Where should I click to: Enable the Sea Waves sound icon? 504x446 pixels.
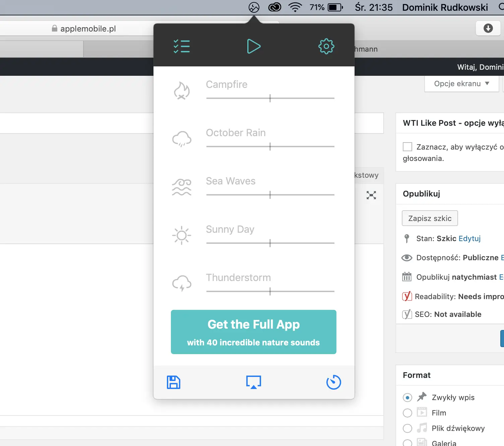click(x=182, y=187)
